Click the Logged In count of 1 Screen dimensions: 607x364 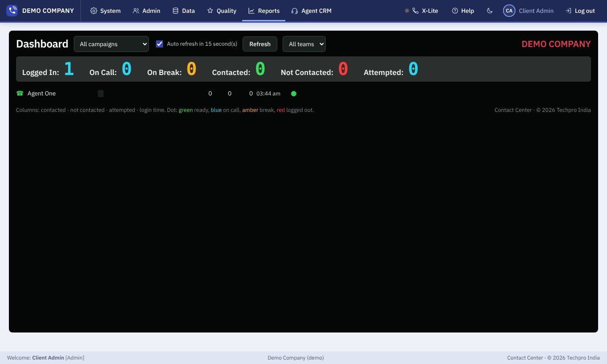coord(69,69)
